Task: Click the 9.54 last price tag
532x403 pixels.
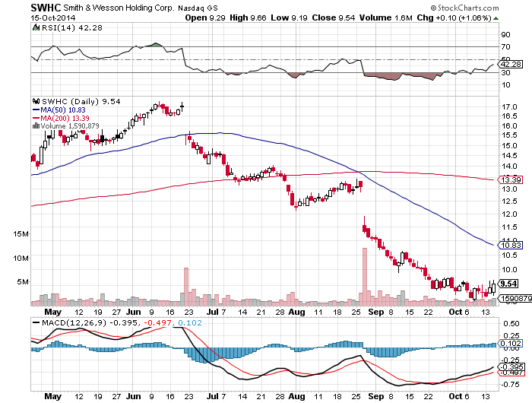Action: (509, 284)
